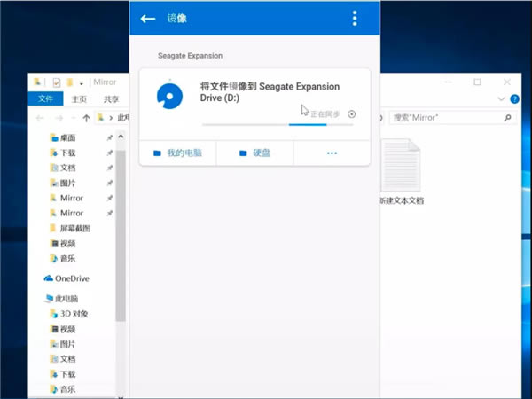532x399 pixels.
Task: Select 文档 in the quick access list
Action: coord(63,168)
